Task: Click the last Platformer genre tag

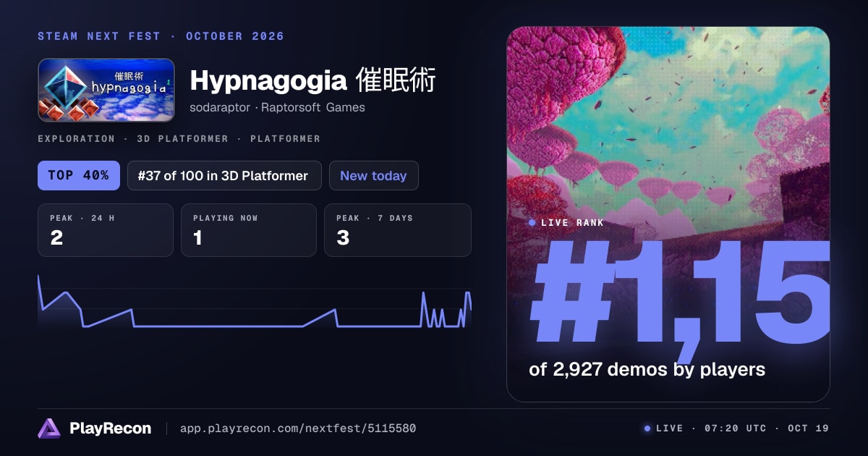Action: [x=285, y=138]
